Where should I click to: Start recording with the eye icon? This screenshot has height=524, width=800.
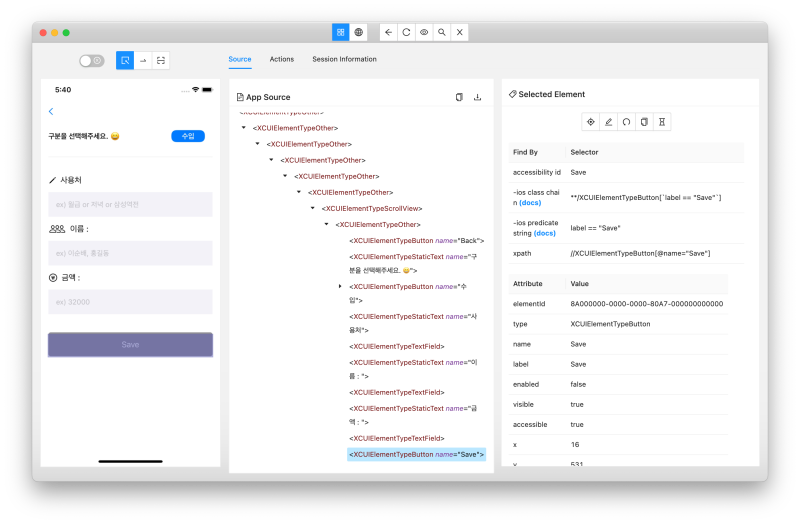click(x=424, y=32)
